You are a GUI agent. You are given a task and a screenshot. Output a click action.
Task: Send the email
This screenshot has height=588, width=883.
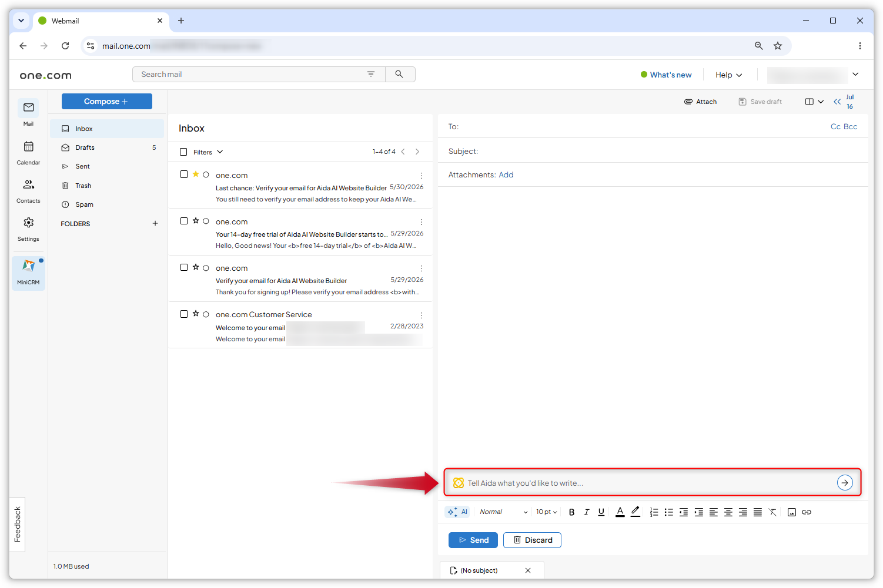tap(473, 540)
